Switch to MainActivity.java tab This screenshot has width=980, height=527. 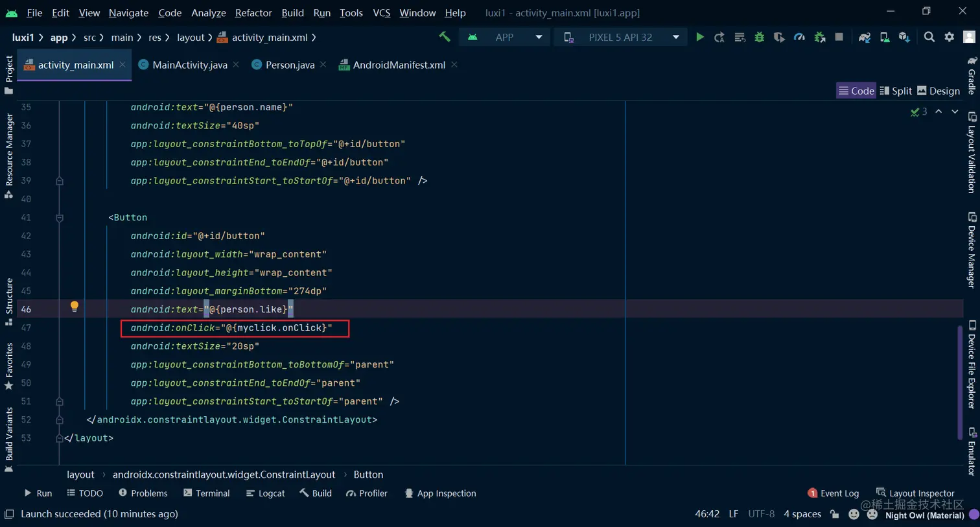(190, 65)
